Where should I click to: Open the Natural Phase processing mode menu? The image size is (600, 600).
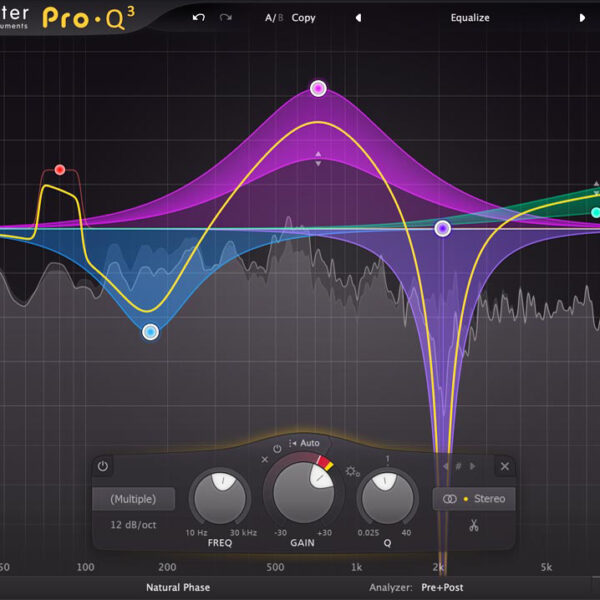[178, 588]
